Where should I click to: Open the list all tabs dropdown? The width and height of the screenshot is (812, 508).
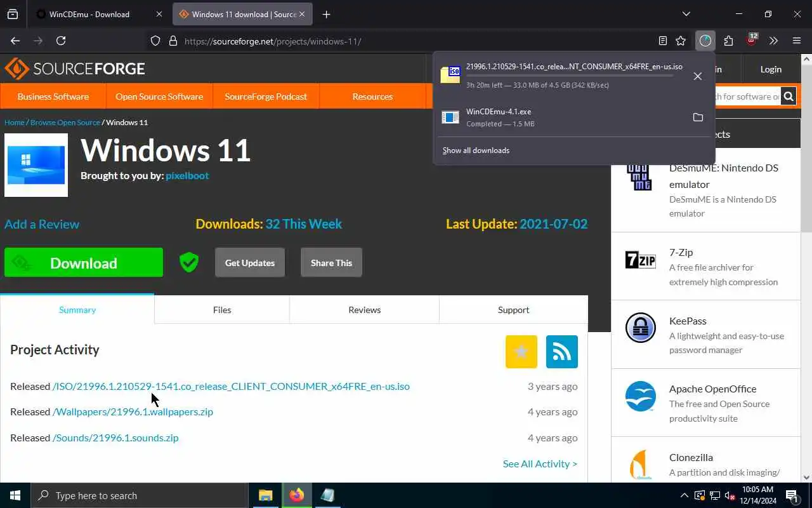tap(686, 14)
